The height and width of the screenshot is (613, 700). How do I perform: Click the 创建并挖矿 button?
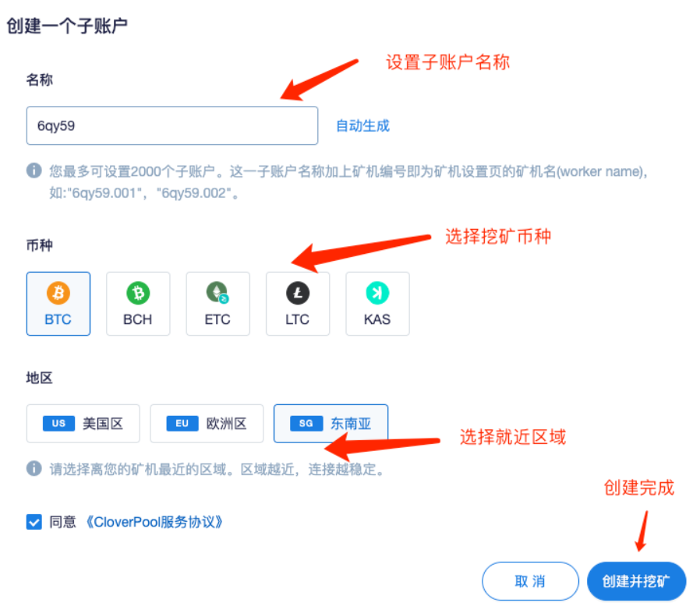[x=636, y=581]
